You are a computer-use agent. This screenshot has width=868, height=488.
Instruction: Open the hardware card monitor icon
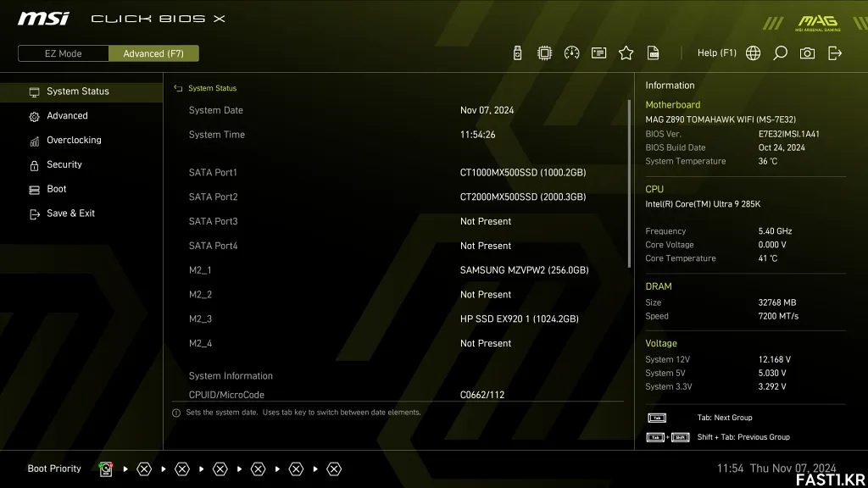tap(598, 53)
